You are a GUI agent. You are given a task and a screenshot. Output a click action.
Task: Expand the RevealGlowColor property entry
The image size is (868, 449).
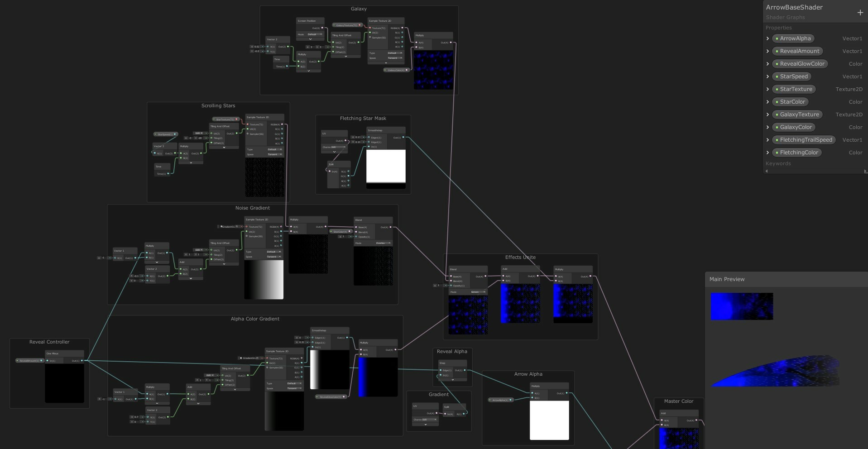point(767,64)
